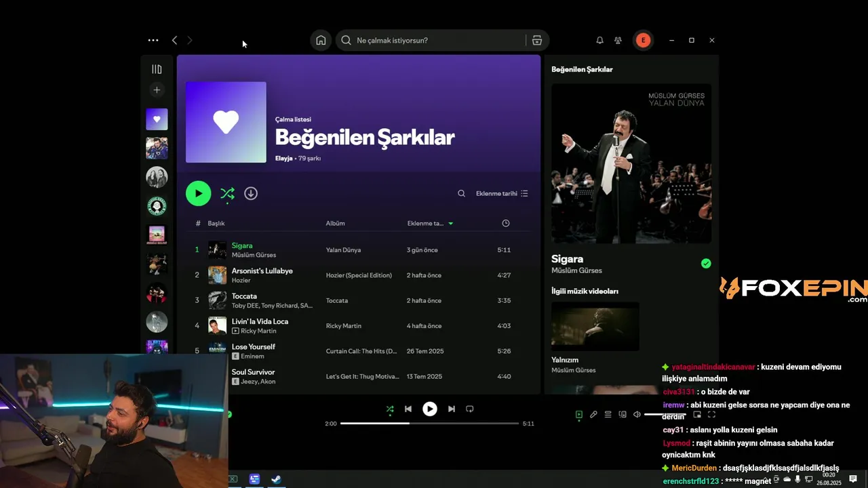Viewport: 868px width, 488px height.
Task: Open Steam from the taskbar
Action: click(276, 479)
